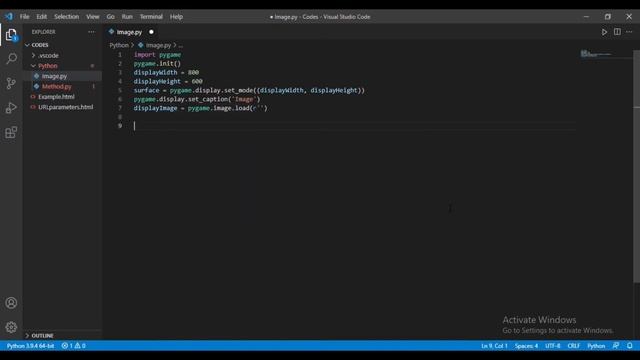Select Python 3.9.4 64-bit interpreter
The image size is (640, 360).
tap(30, 346)
